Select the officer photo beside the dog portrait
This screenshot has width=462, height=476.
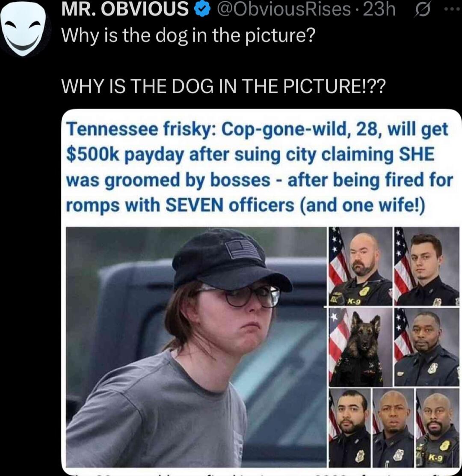click(x=426, y=347)
